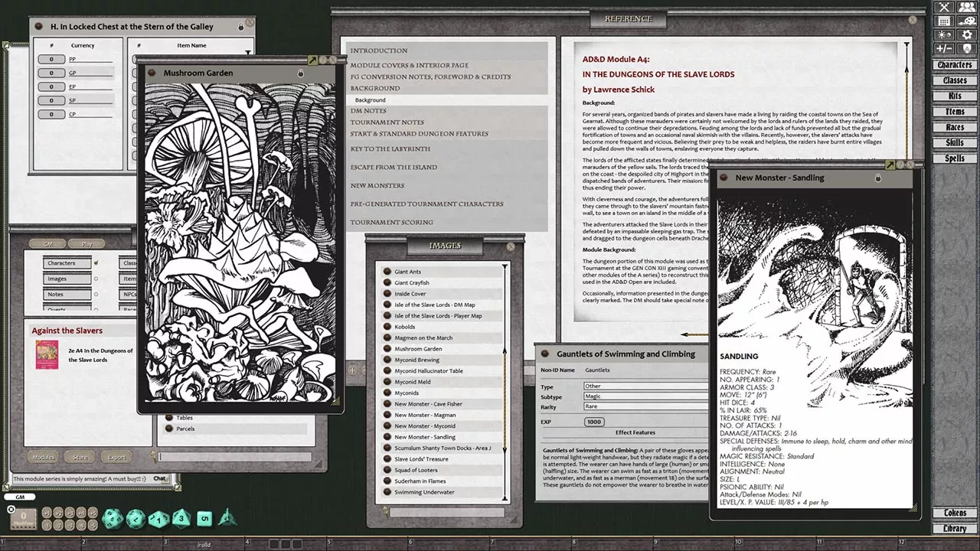Screen dimensions: 980x551
Task: Toggle checkbox next to Characters in library
Action: [x=96, y=263]
